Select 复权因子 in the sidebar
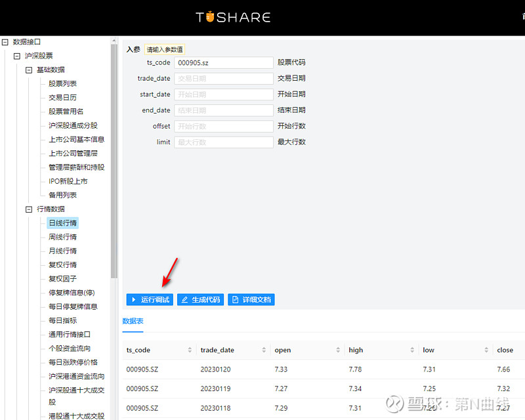The width and height of the screenshot is (525, 420). pos(62,278)
